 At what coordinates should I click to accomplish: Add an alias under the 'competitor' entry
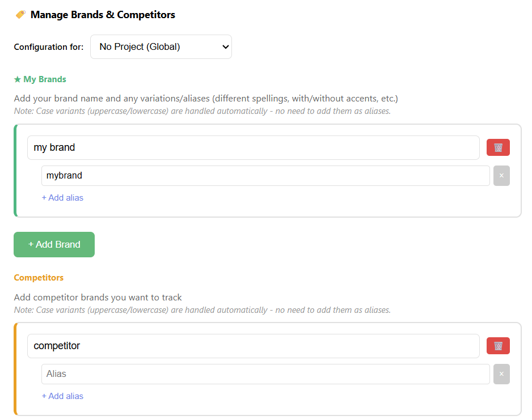(x=62, y=396)
